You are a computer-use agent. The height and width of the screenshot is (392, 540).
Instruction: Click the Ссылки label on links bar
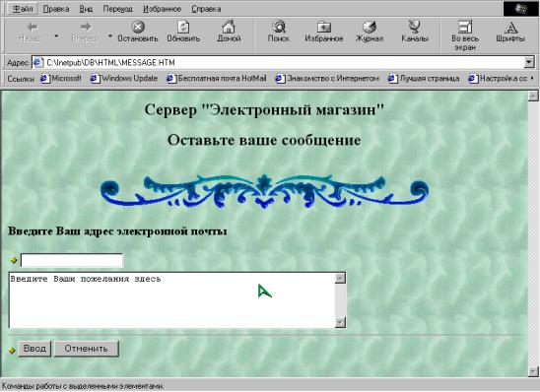coord(21,79)
